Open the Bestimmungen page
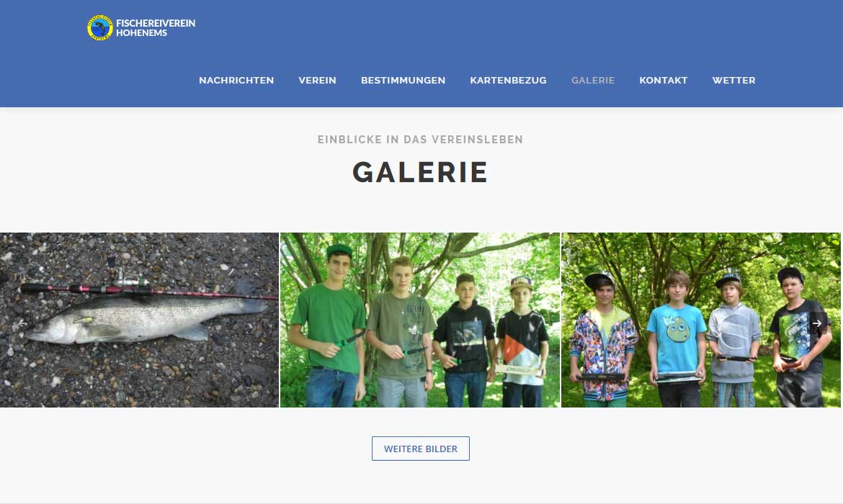The image size is (843, 504). (403, 80)
